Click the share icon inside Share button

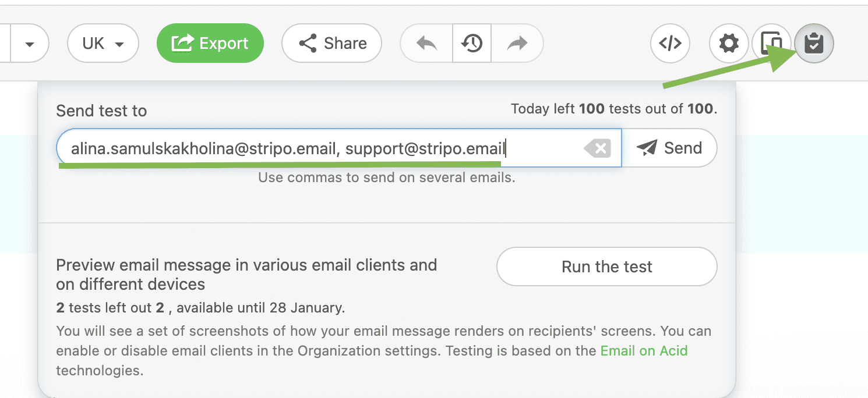(308, 43)
